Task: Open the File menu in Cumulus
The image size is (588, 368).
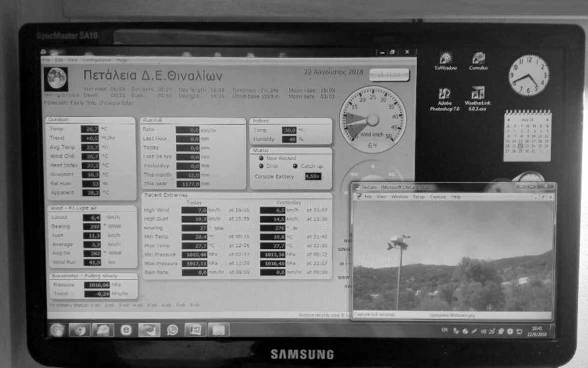Action: (46, 60)
